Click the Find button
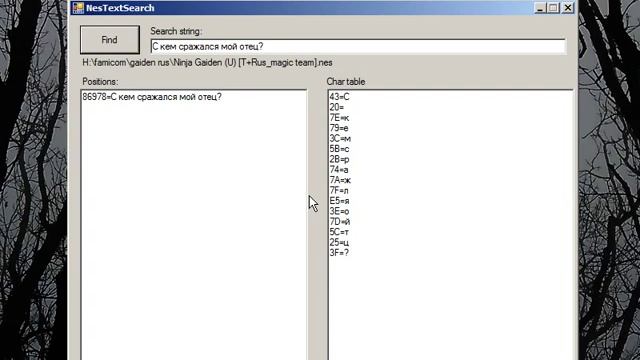The height and width of the screenshot is (360, 640). [110, 40]
